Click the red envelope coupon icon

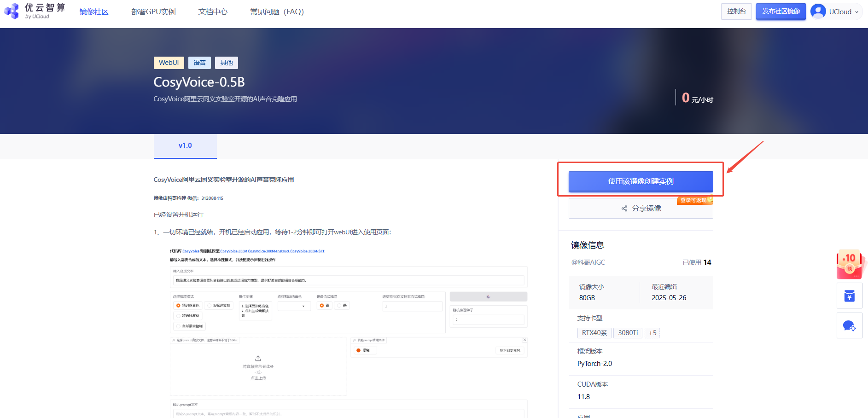coord(850,265)
